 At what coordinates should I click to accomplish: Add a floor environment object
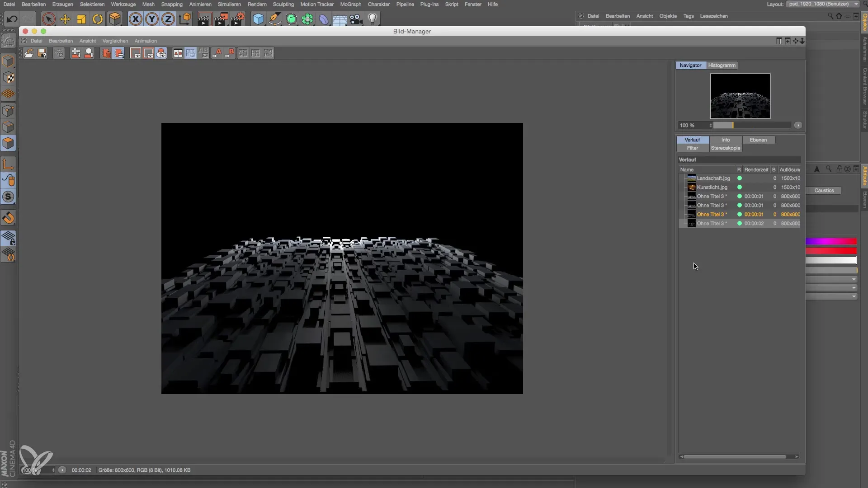click(x=340, y=19)
